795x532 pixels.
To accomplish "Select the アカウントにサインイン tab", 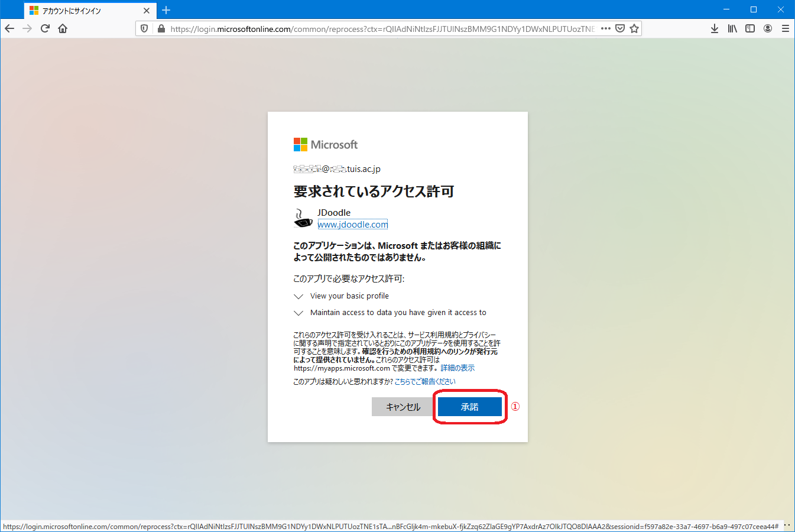I will [90, 11].
